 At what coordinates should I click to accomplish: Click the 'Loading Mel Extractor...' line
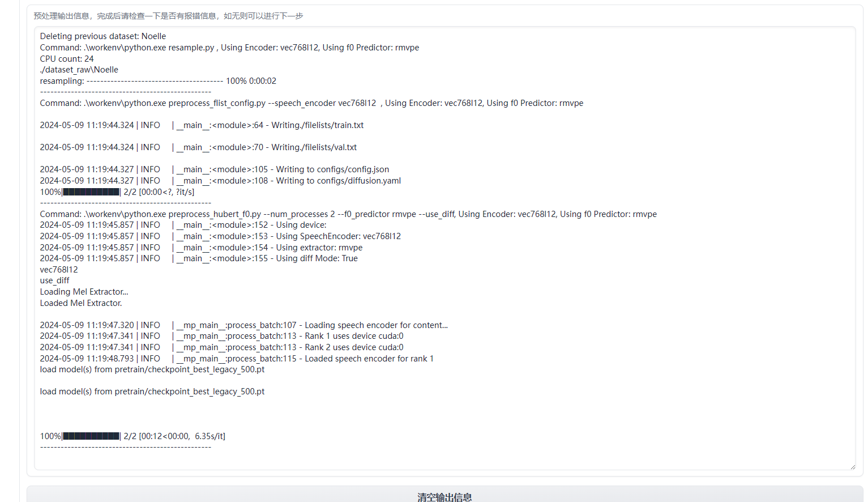coord(84,292)
